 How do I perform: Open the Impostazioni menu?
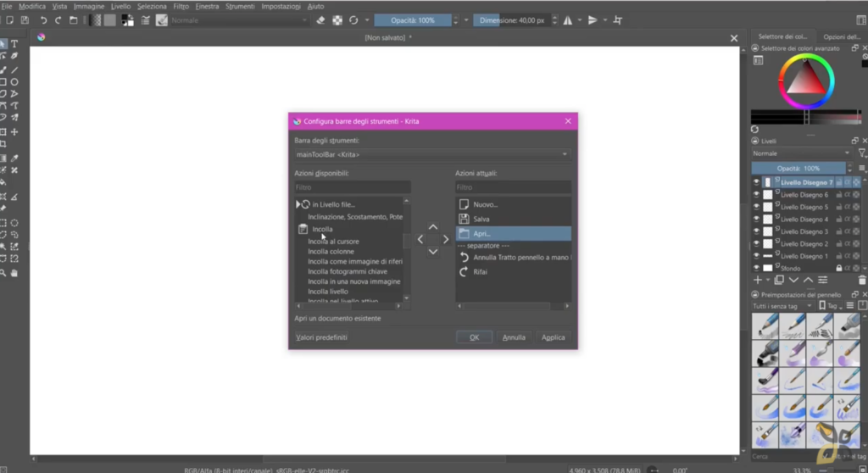click(281, 6)
